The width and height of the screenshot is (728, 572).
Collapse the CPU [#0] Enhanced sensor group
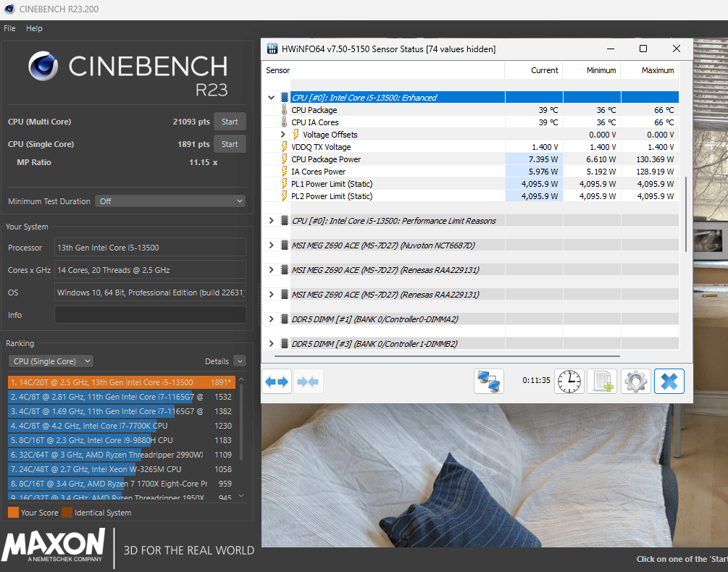(x=272, y=98)
